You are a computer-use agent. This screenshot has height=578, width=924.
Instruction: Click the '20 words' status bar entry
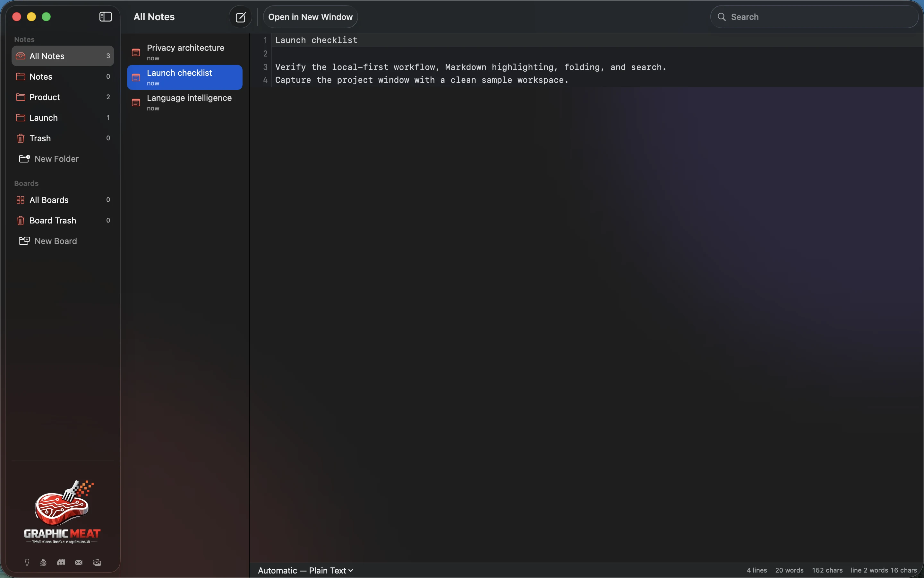tap(789, 570)
